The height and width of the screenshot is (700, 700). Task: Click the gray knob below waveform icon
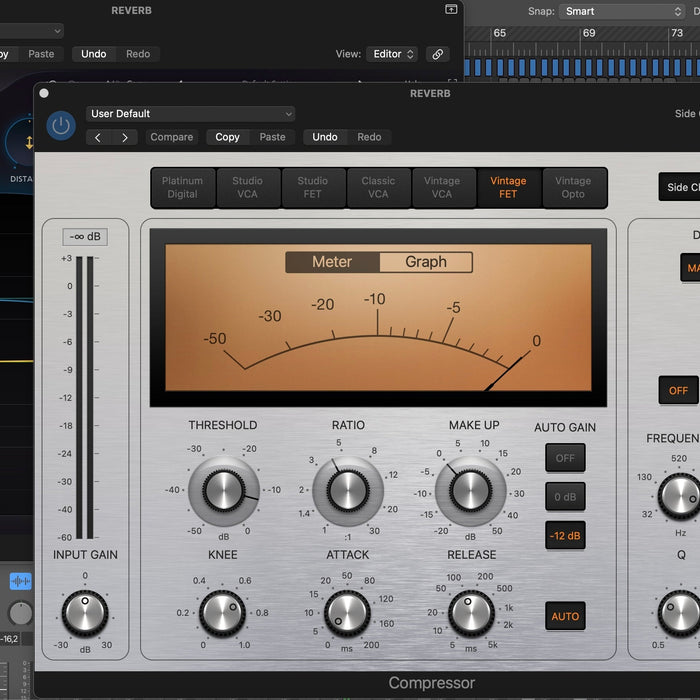pyautogui.click(x=21, y=613)
